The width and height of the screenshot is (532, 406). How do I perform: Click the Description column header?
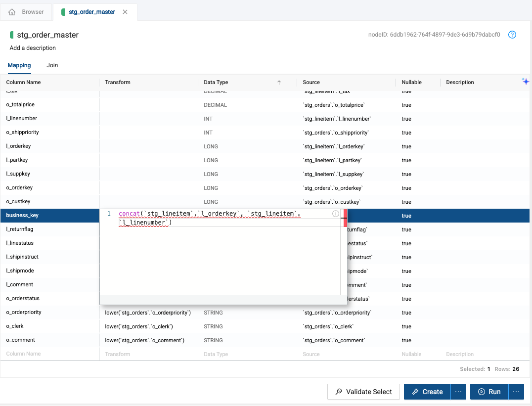click(460, 82)
